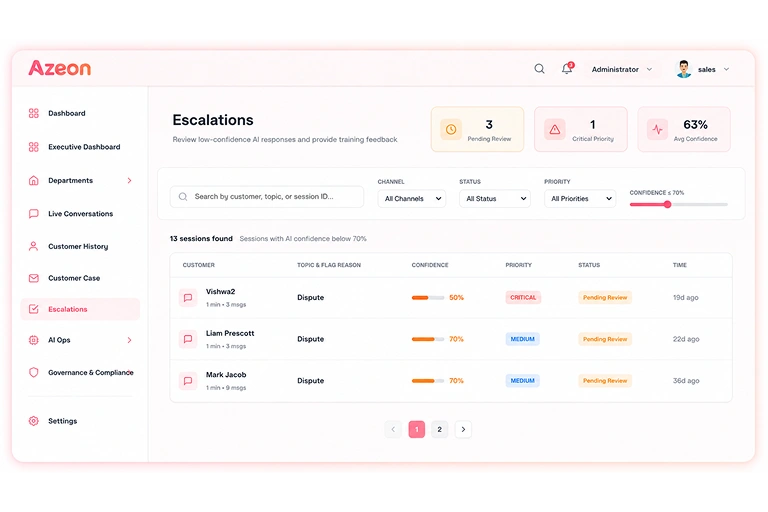Screen dimensions: 768x512
Task: Click the confidence slider track
Action: [679, 204]
